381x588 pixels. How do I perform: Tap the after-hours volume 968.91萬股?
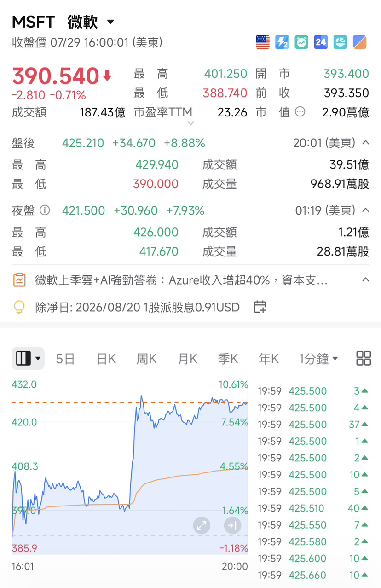click(340, 184)
